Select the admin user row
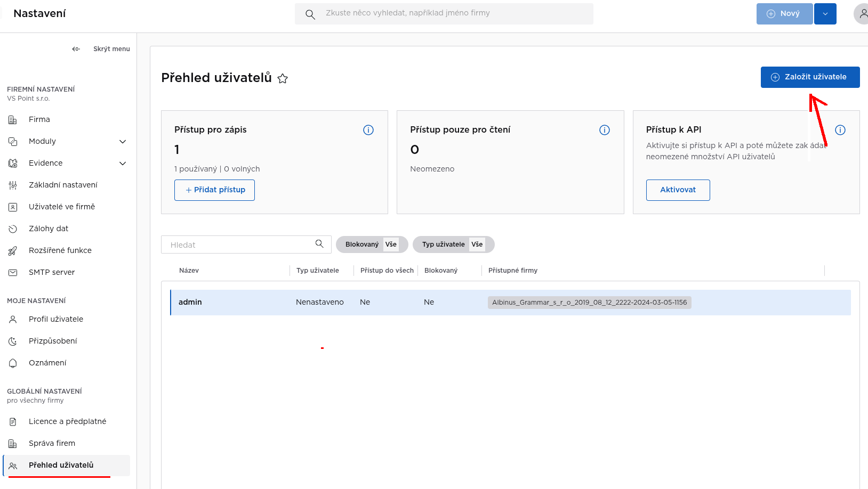The image size is (868, 489). (x=511, y=303)
